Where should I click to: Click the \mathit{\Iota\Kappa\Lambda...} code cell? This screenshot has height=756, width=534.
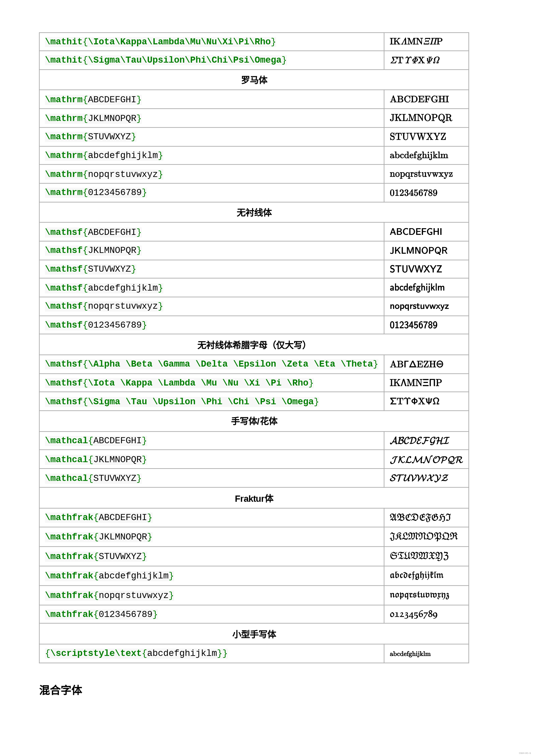click(x=160, y=42)
